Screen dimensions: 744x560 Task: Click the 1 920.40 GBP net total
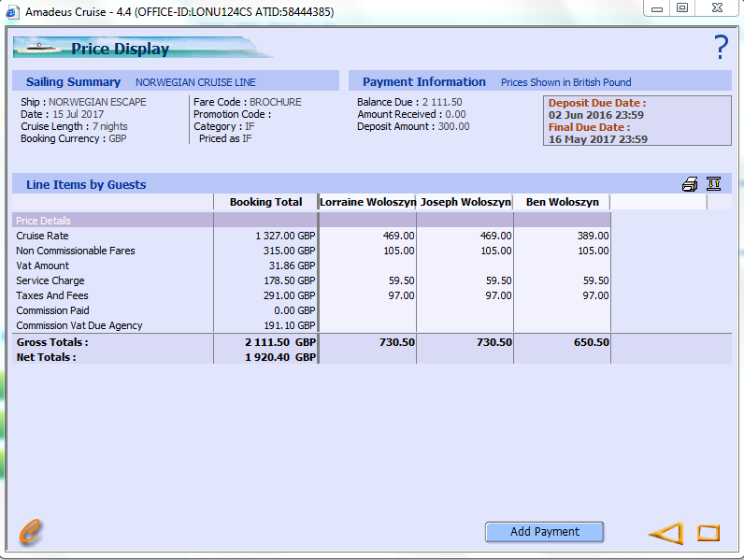(x=280, y=357)
